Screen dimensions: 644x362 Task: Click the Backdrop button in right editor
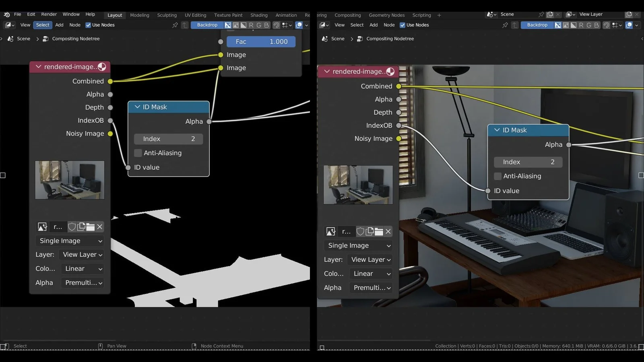click(537, 25)
